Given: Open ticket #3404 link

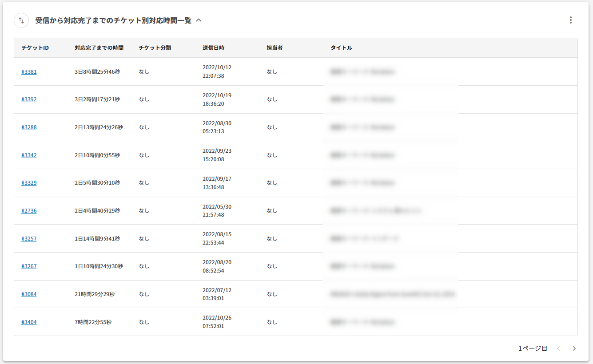Looking at the screenshot, I should pyautogui.click(x=29, y=322).
